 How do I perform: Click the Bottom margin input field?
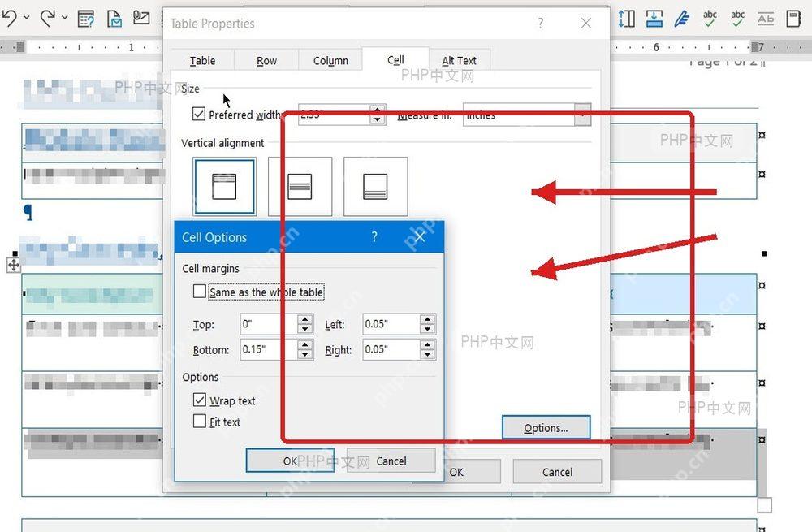tap(270, 349)
